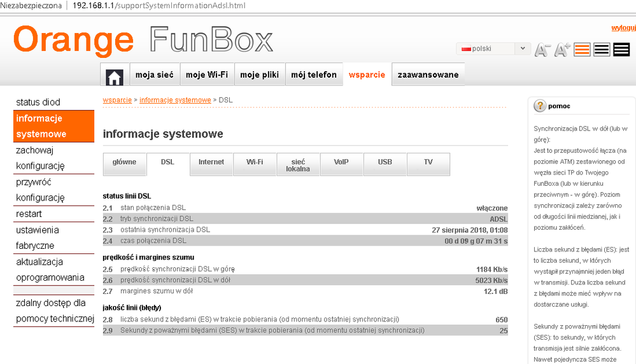636x364 pixels.
Task: Select the orange-lines contrast theme icon
Action: pyautogui.click(x=582, y=50)
